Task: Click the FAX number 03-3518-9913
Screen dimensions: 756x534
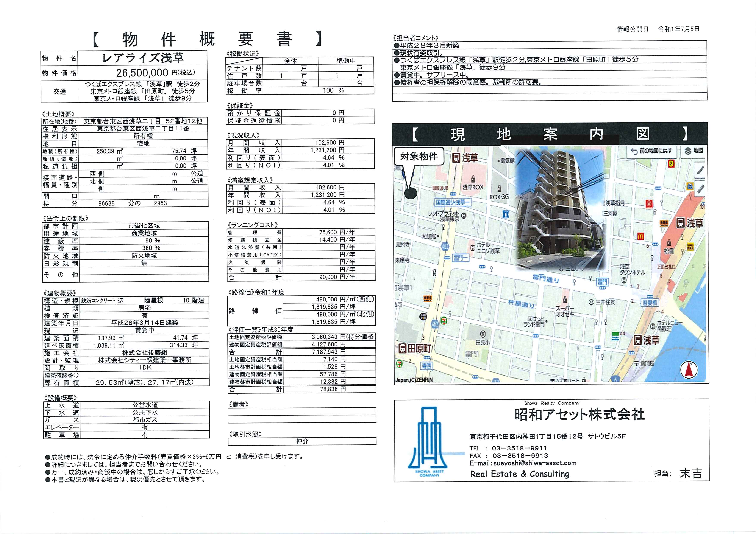Action: (520, 456)
